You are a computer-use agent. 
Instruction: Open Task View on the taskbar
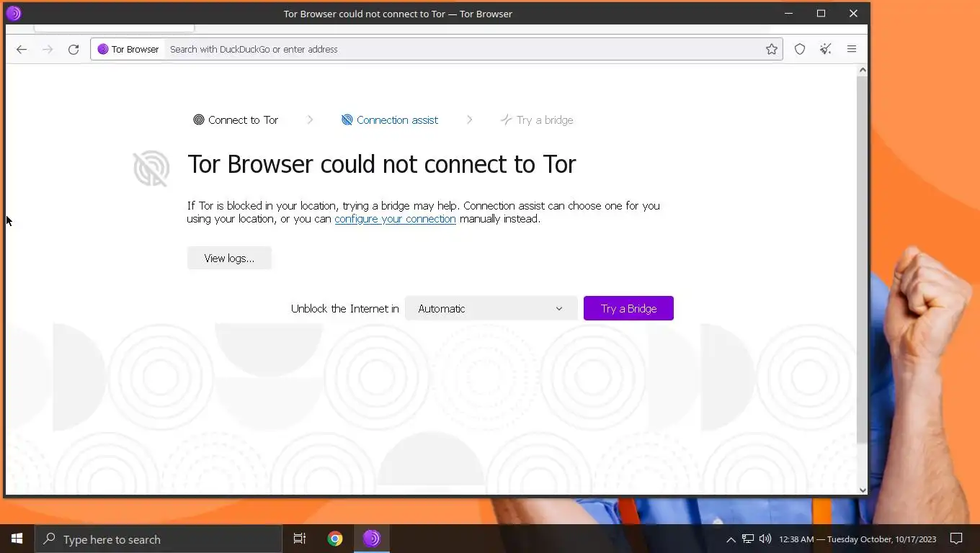point(300,539)
